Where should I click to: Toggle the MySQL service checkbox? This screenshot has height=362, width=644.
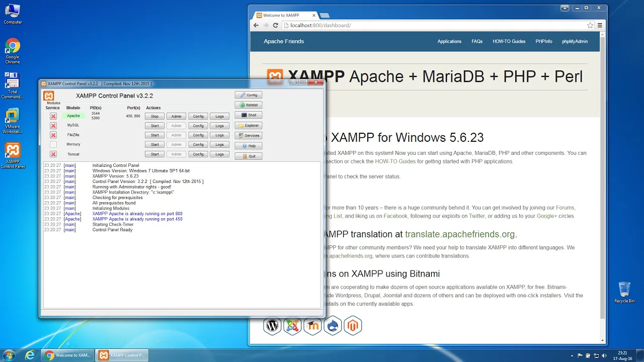coord(53,126)
